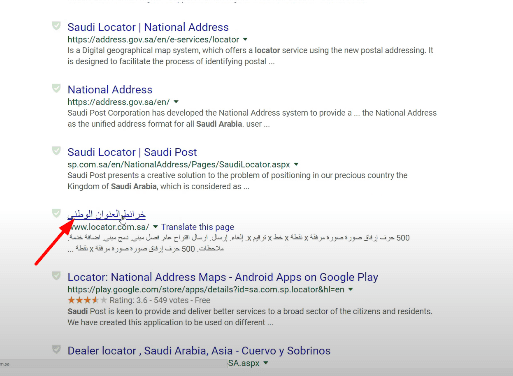Click 'Rating: 3.6 - 549 votes - Free' text
Viewport: 513px width, 376px height.
tap(160, 300)
